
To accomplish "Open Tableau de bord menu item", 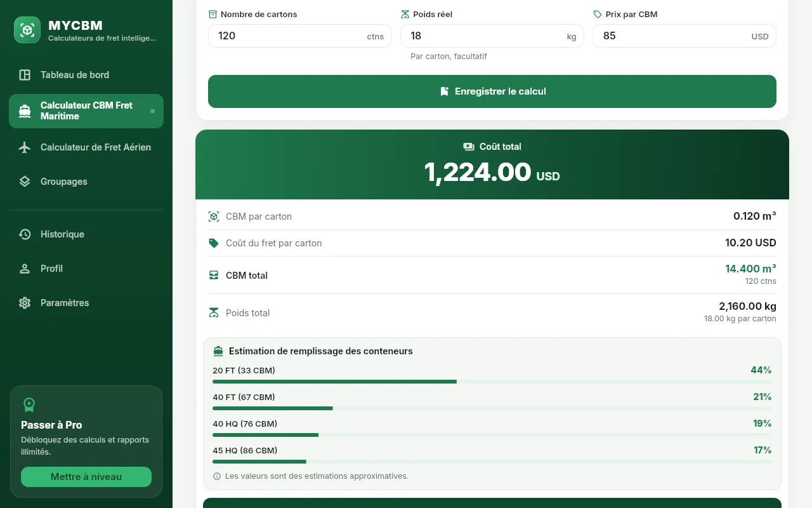I will (x=86, y=75).
